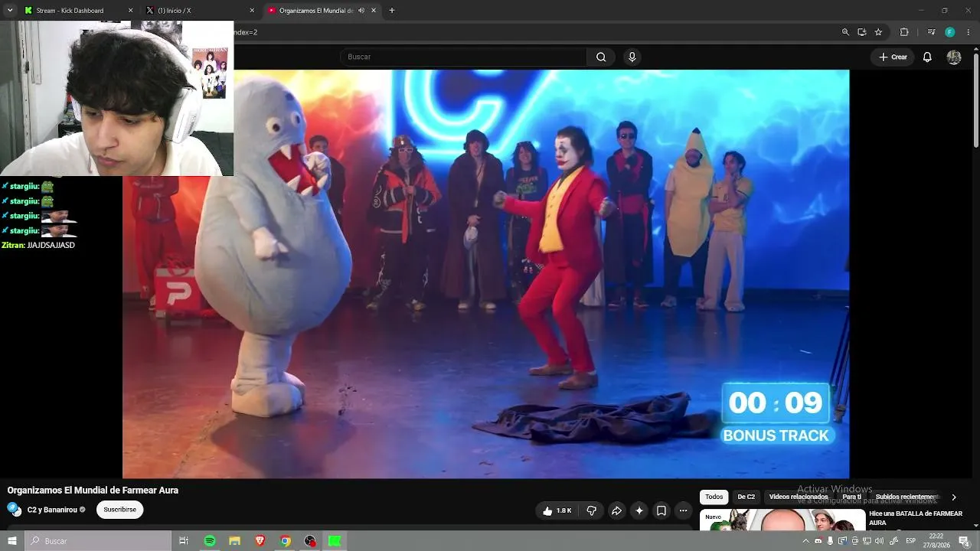The height and width of the screenshot is (551, 980).
Task: Switch to the (1) Inicio / X tab
Action: tap(201, 11)
